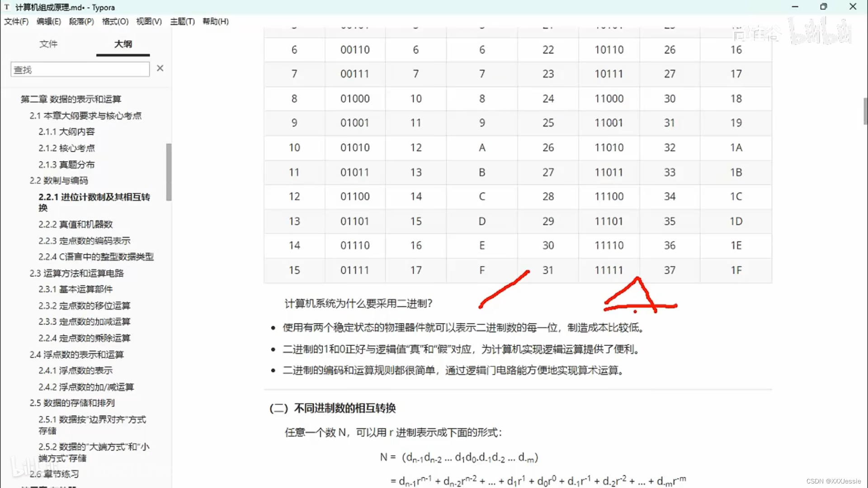Restore down the Typora window
Screen dimensions: 868x488
(x=824, y=7)
